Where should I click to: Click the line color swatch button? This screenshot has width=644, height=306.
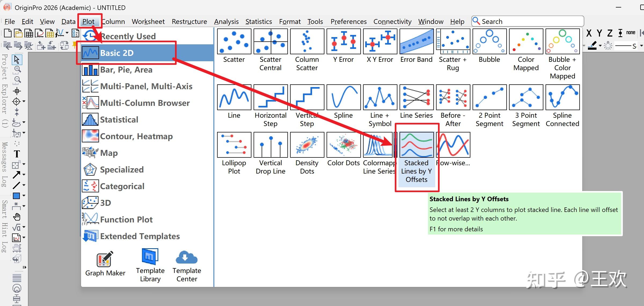(592, 46)
